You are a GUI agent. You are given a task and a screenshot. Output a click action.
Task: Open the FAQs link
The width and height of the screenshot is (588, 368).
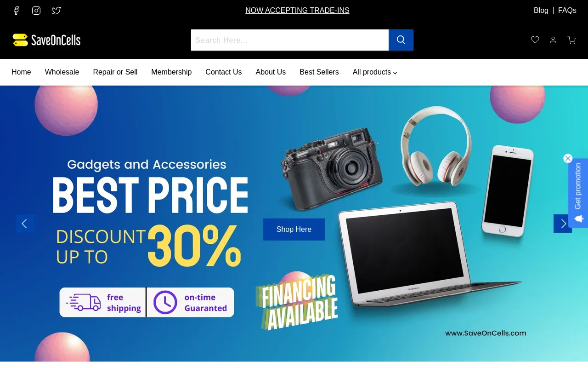[567, 11]
